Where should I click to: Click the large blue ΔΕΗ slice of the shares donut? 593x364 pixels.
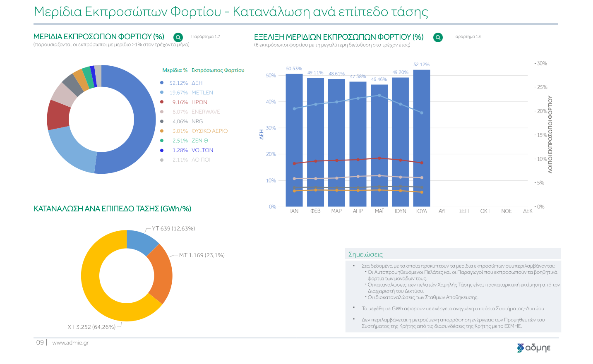pos(145,120)
